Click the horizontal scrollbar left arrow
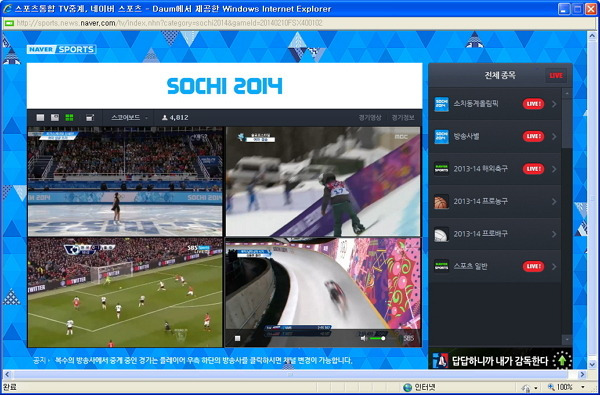 click(7, 374)
